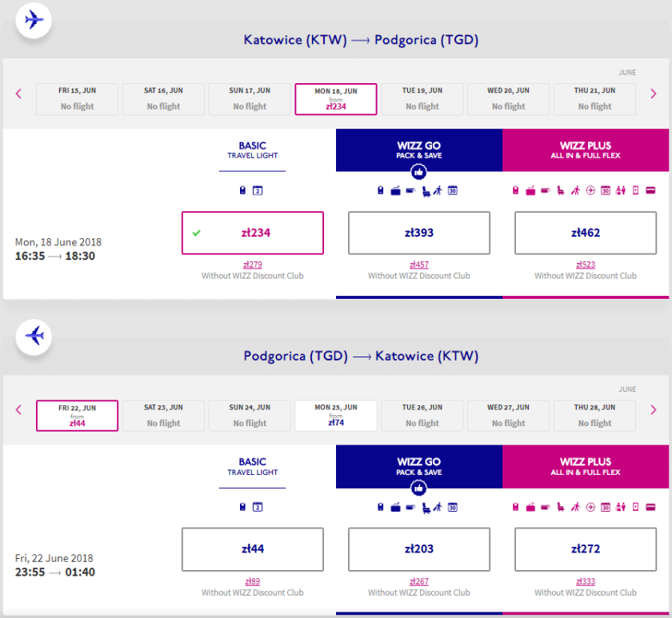Viewport: 672px width, 618px height.
Task: Show previous week for outbound flight dates
Action: click(19, 94)
